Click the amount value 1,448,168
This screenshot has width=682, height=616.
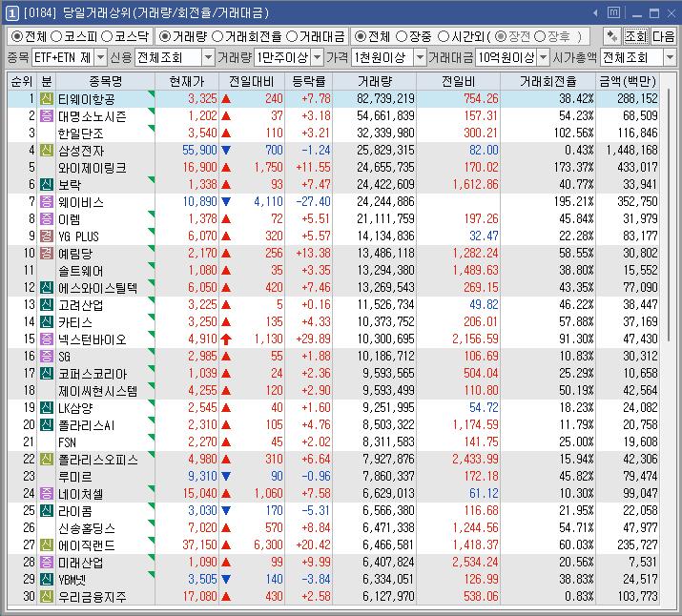632,151
